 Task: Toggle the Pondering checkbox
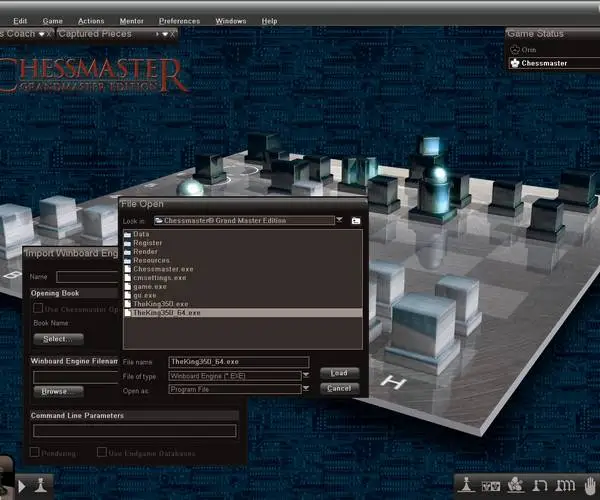click(x=34, y=452)
